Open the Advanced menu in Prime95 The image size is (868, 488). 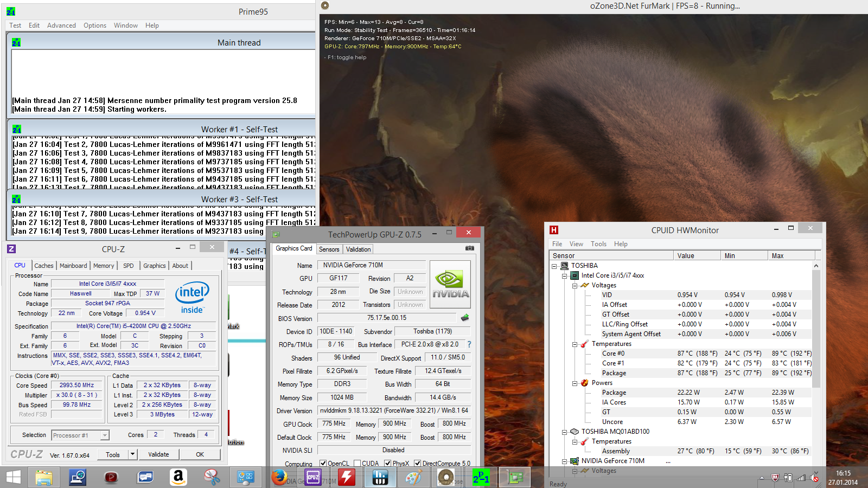[x=61, y=25]
